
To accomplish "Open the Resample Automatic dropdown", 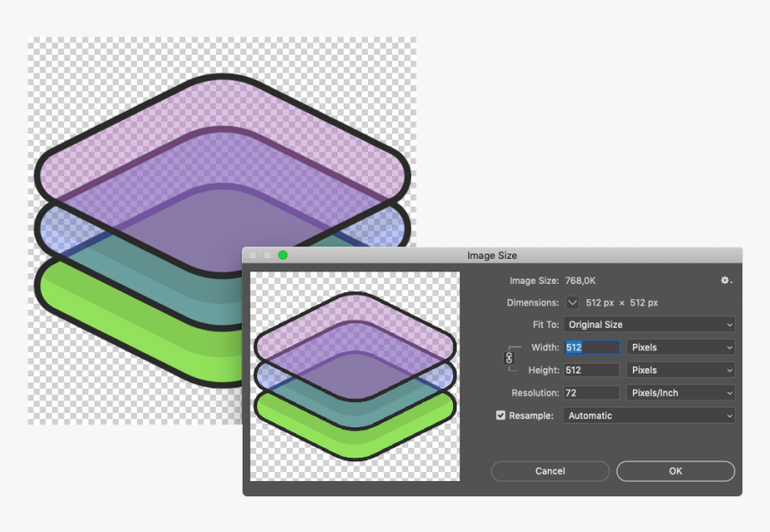I will pos(649,415).
